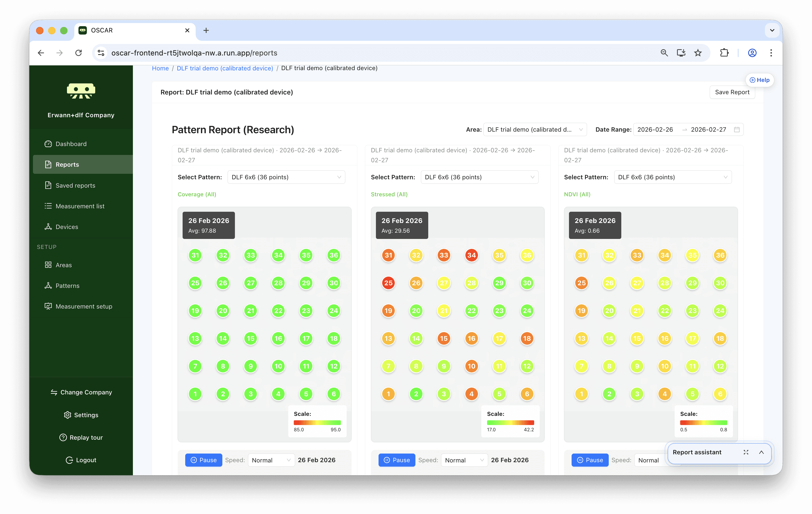Click the Saved reports document icon

click(x=48, y=186)
